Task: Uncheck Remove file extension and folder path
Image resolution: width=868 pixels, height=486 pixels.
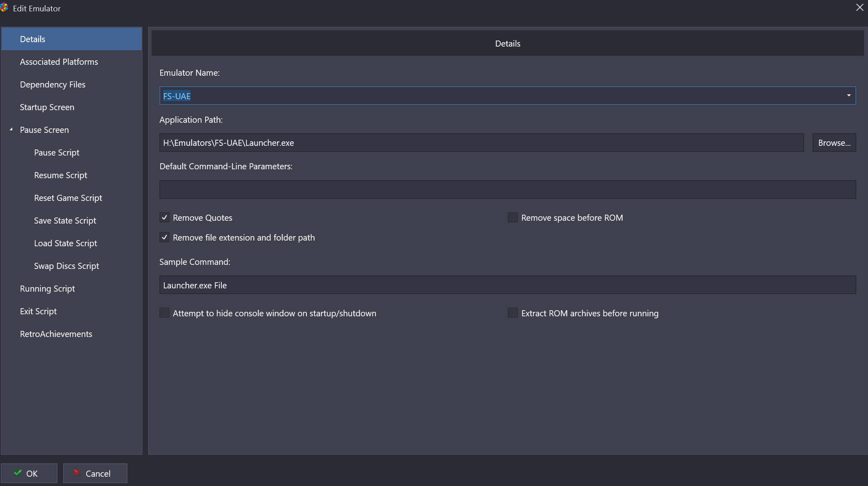Action: click(164, 237)
